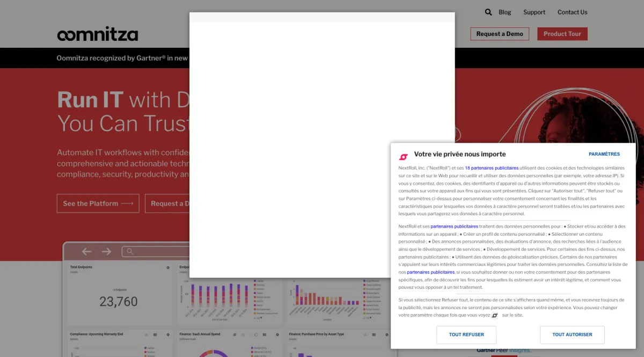Click the 'Votre vie privée nous importe' heading
The height and width of the screenshot is (357, 644).
pyautogui.click(x=460, y=154)
